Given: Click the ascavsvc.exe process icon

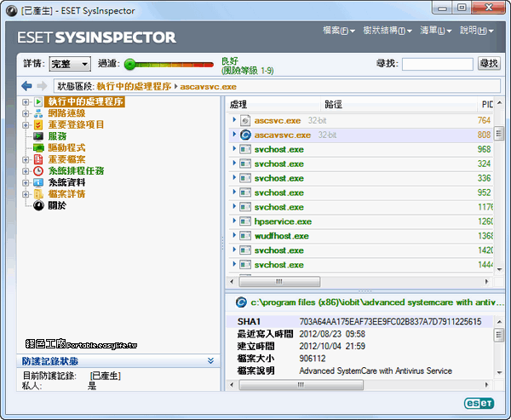Looking at the screenshot, I should tap(245, 135).
